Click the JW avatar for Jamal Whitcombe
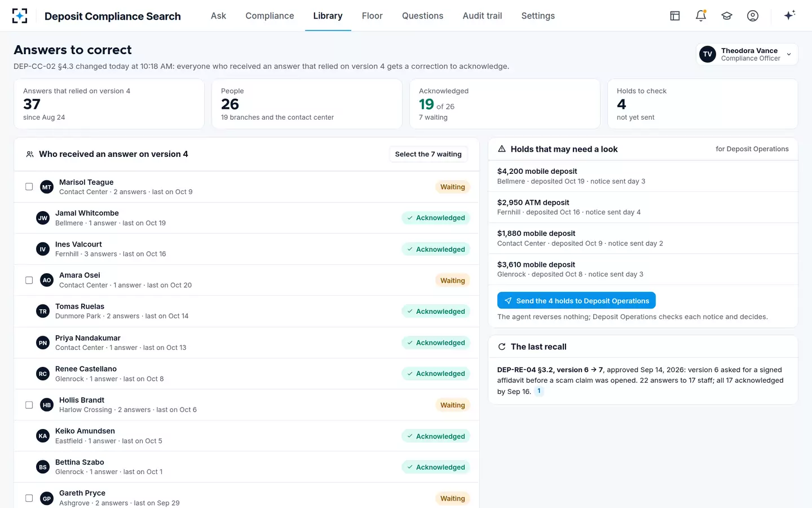This screenshot has width=812, height=508. pos(43,218)
